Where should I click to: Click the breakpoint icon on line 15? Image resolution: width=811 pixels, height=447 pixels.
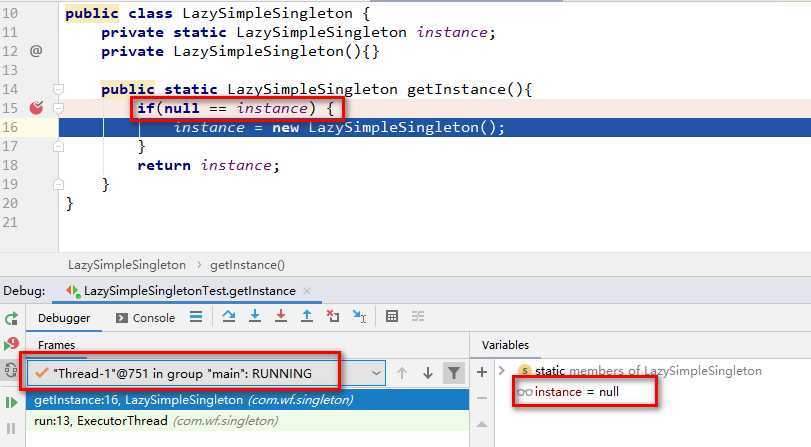[x=36, y=108]
